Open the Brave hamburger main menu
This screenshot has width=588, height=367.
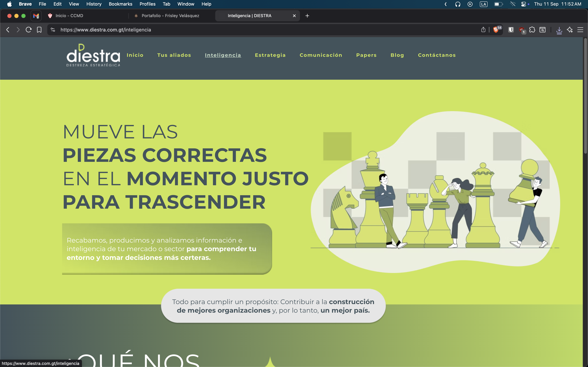click(x=580, y=30)
